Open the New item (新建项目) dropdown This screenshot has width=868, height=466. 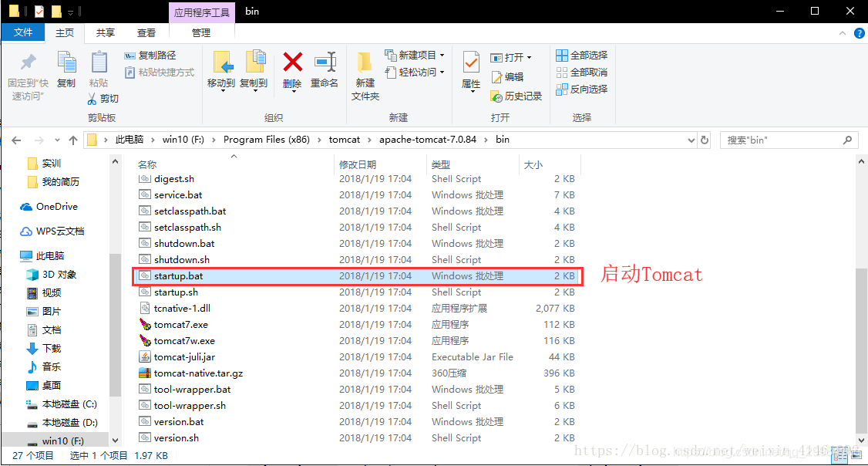(415, 56)
